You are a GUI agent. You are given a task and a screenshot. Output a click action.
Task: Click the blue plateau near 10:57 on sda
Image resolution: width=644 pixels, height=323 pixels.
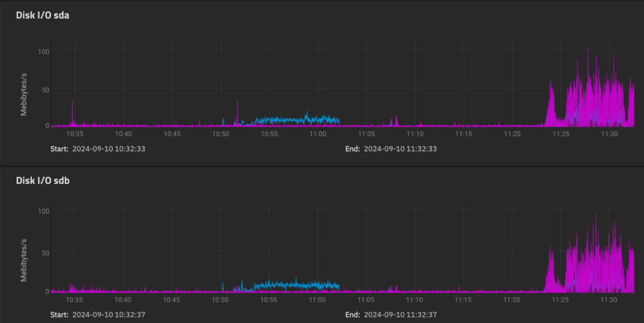pos(289,120)
